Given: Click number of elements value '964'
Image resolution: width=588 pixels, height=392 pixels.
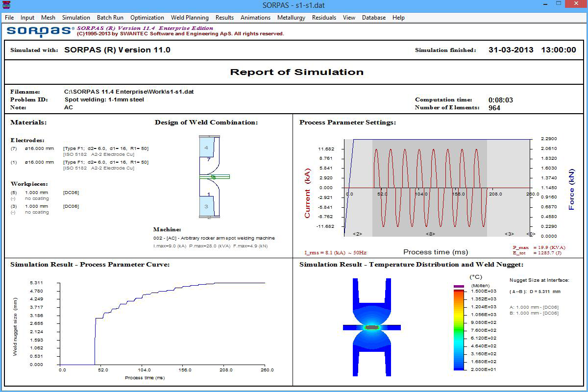Looking at the screenshot, I should point(494,108).
